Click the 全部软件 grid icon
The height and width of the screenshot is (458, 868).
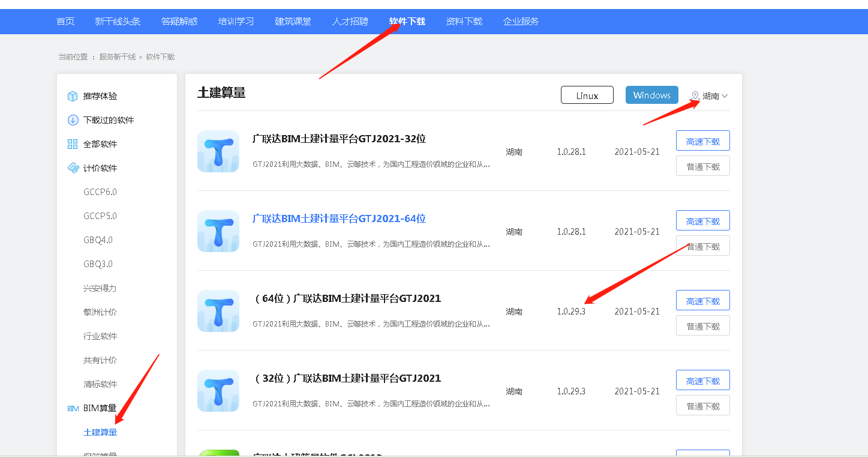click(73, 144)
